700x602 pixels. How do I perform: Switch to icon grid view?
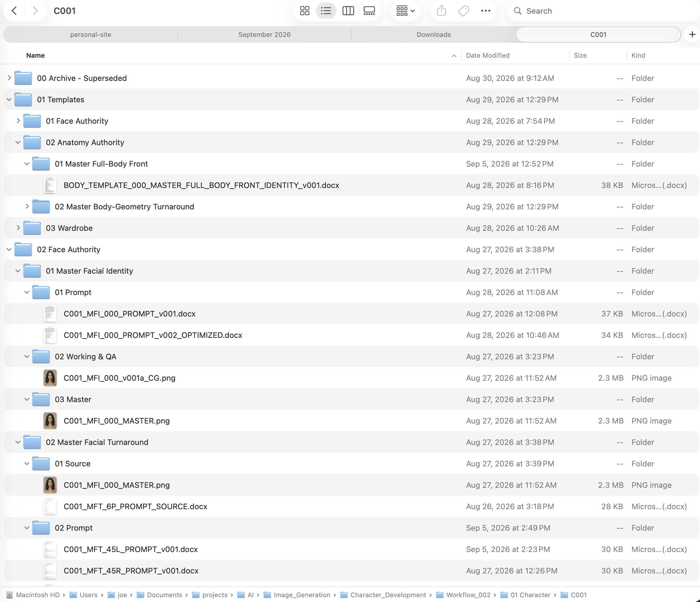coord(305,11)
